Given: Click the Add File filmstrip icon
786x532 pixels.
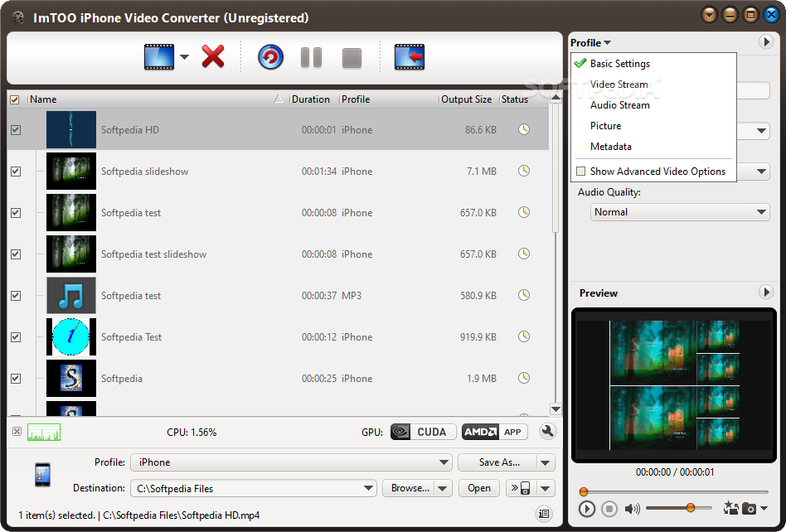Looking at the screenshot, I should pyautogui.click(x=159, y=57).
